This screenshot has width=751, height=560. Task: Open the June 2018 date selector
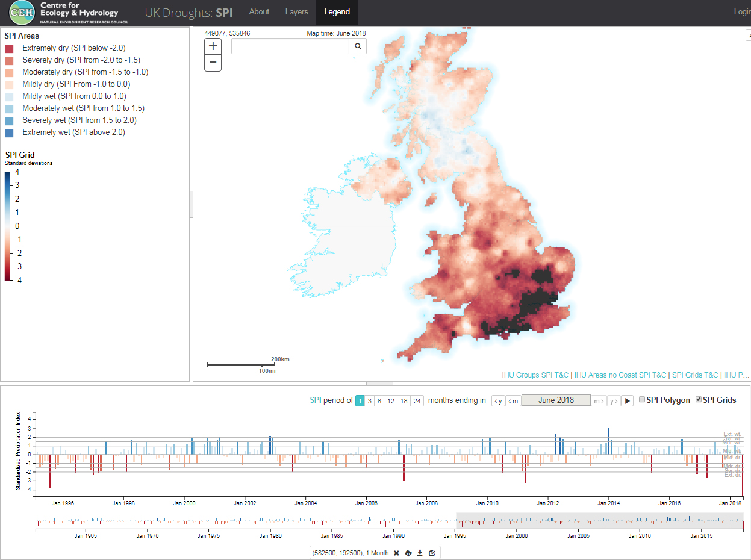(556, 399)
